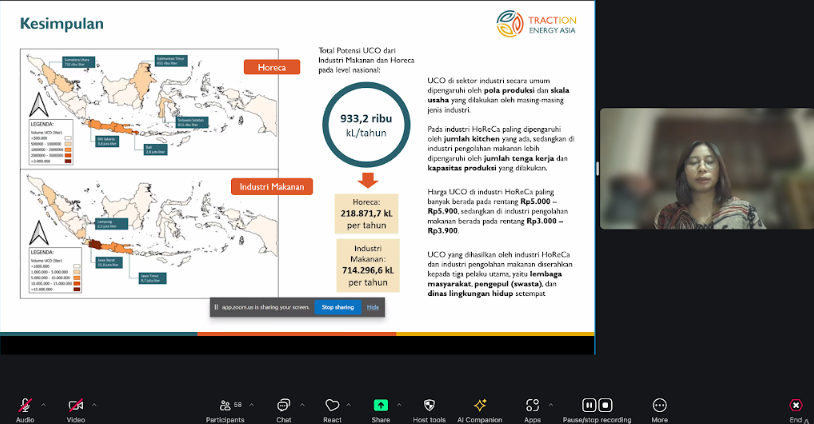814x424 pixels.
Task: Click the Industri Makanan map north arrow
Action: click(39, 232)
